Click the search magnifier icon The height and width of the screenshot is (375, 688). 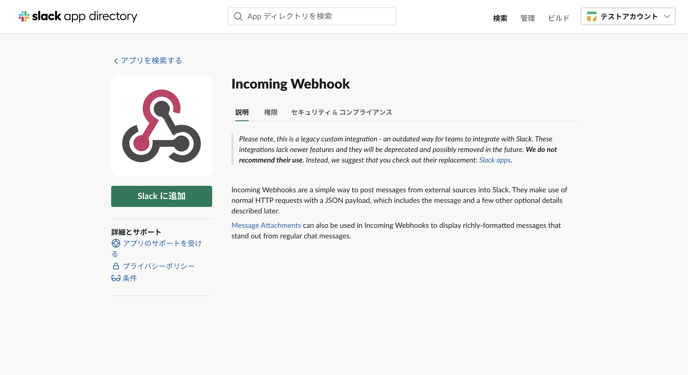238,17
